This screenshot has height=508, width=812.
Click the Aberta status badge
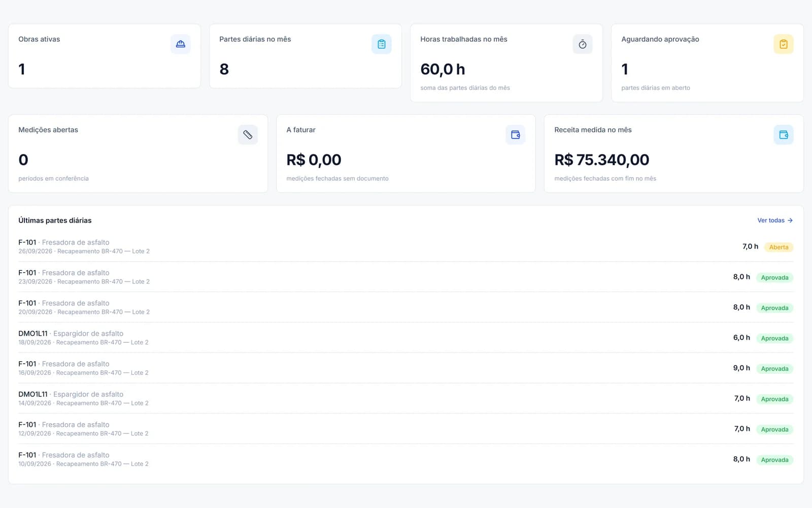(x=779, y=247)
